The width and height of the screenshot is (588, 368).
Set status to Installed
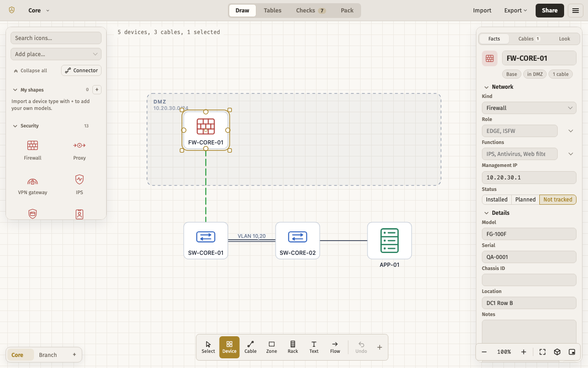pyautogui.click(x=497, y=200)
